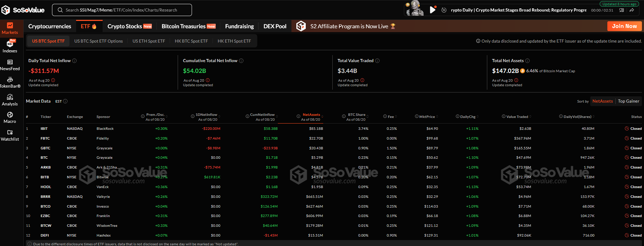Viewport: 644px width, 246px height.
Task: Select HK ETH Spot ETF sub-tab
Action: [234, 41]
